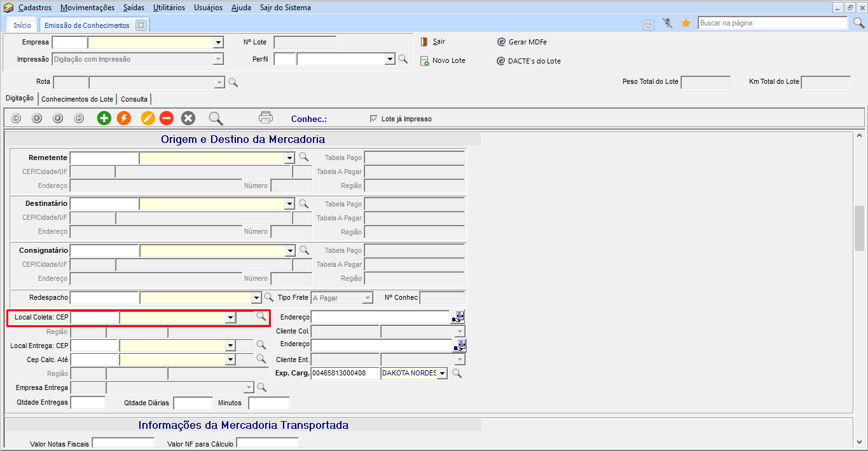Image resolution: width=868 pixels, height=451 pixels.
Task: Click the orange lightning bolt icon
Action: pyautogui.click(x=124, y=118)
